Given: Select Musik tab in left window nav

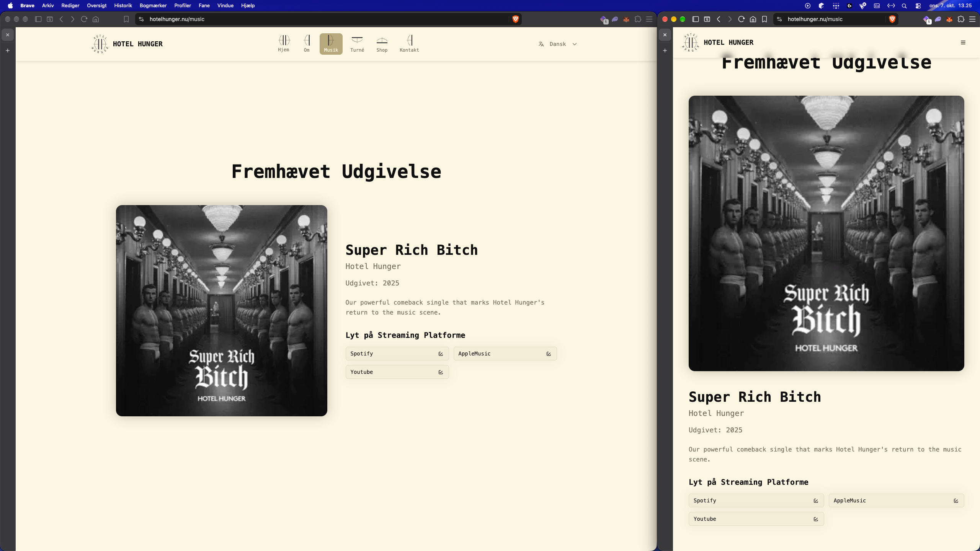Looking at the screenshot, I should [331, 44].
